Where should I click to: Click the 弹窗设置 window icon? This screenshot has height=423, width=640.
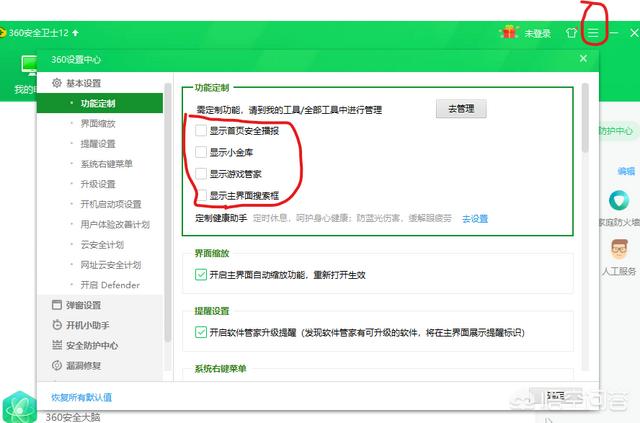click(x=57, y=305)
